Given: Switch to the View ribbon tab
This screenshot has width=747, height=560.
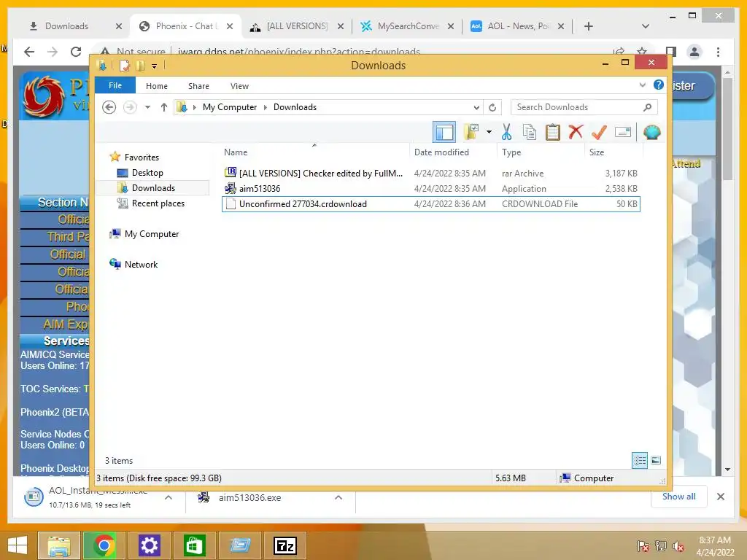Looking at the screenshot, I should point(239,86).
